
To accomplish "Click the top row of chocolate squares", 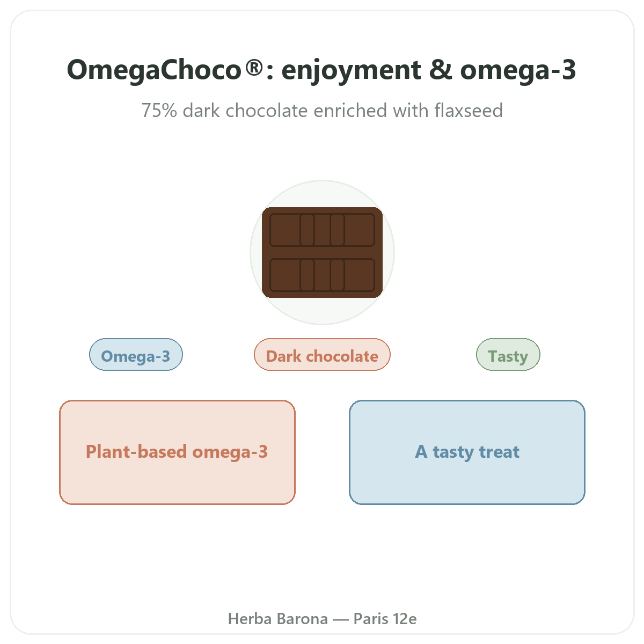I will coord(322,230).
